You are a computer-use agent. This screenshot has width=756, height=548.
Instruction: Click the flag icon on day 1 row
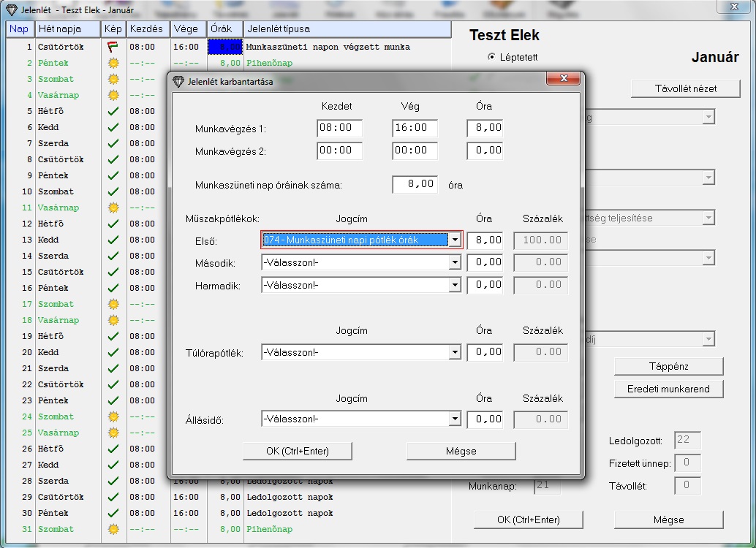[x=113, y=47]
